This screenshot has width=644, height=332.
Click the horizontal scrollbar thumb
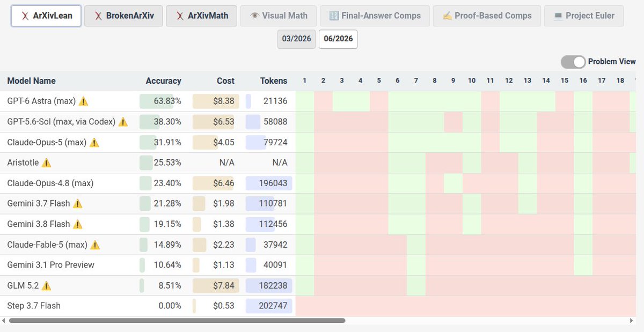(x=177, y=321)
